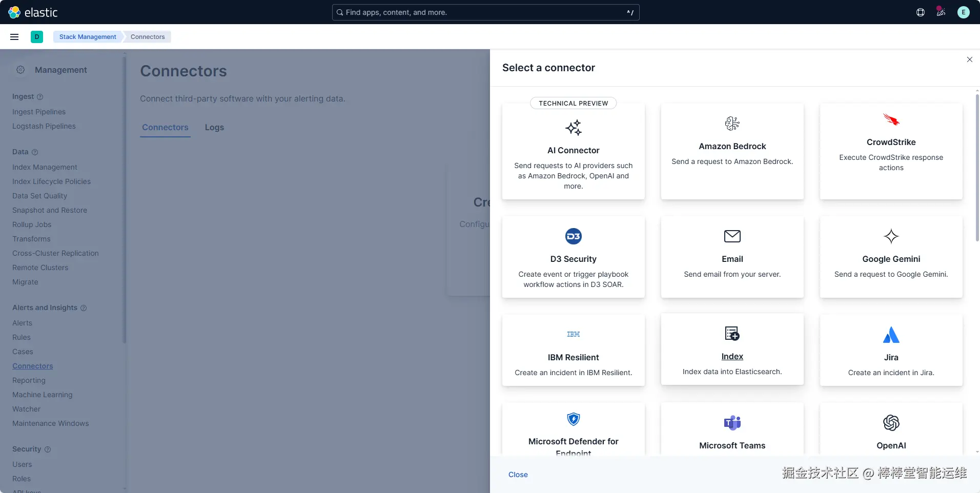Open Ingest Pipelines in sidebar
Viewport: 980px width, 493px height.
point(39,112)
